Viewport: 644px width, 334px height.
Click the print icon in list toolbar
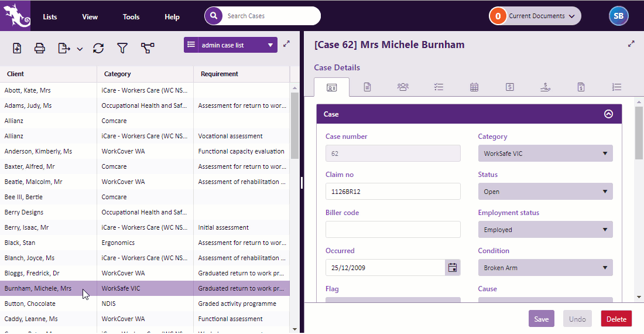coord(40,49)
